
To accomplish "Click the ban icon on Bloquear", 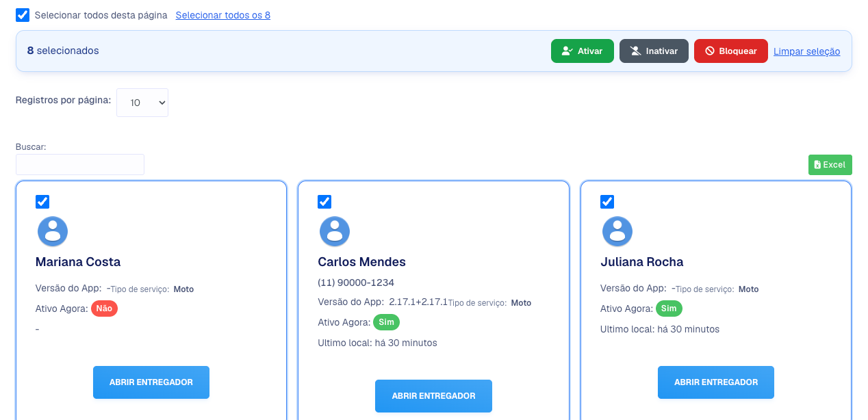I will pos(710,51).
